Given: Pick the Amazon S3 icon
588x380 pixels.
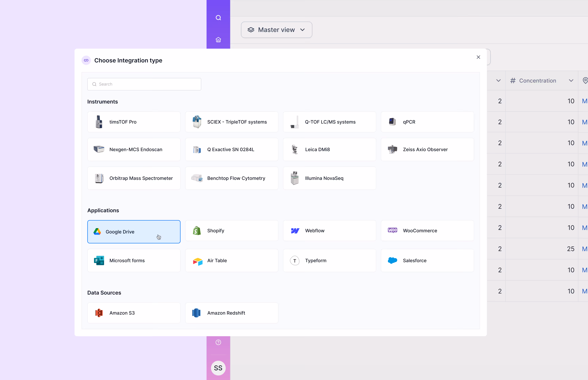Looking at the screenshot, I should click(99, 313).
